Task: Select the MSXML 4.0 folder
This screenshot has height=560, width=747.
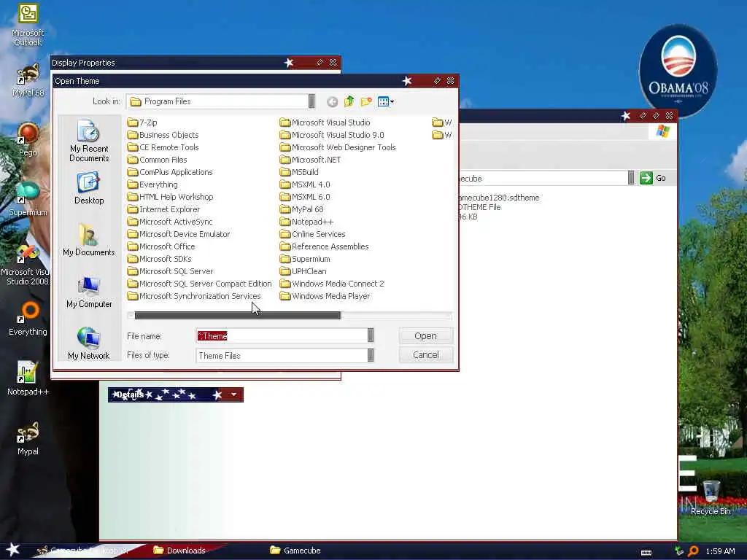Action: tap(306, 184)
